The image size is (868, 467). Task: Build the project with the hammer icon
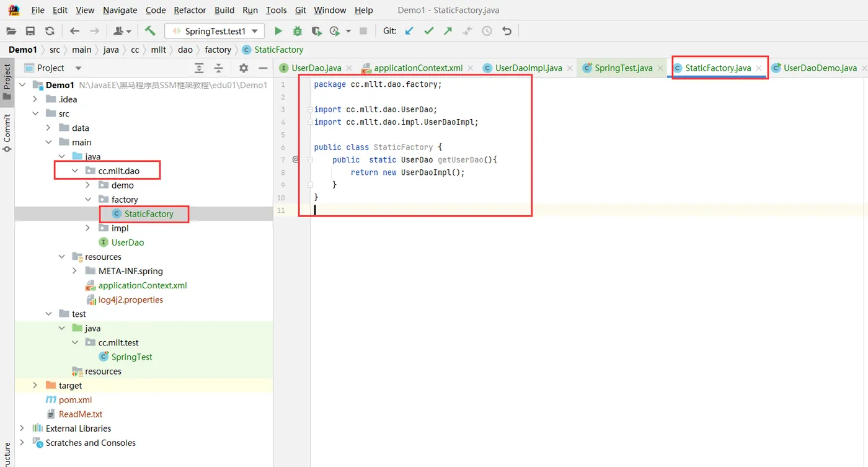pos(149,31)
